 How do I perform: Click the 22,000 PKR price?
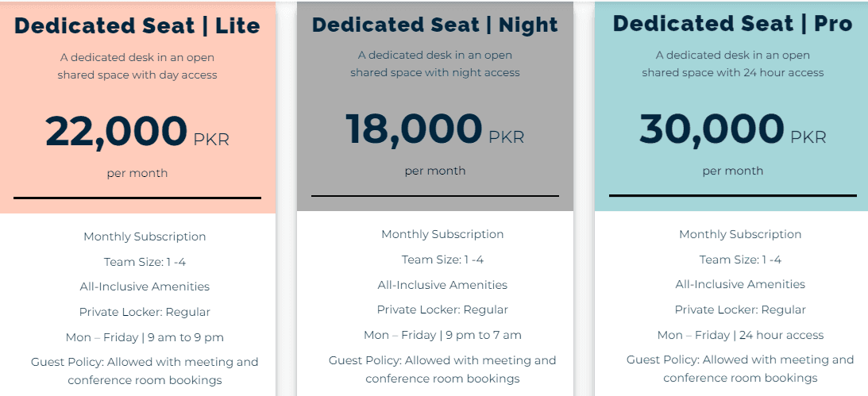[137, 133]
